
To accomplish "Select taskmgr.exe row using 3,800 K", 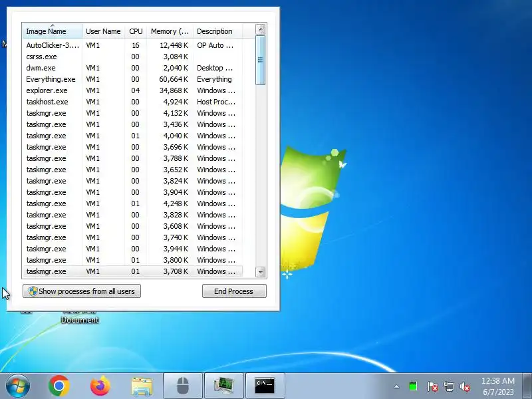I will [x=132, y=260].
